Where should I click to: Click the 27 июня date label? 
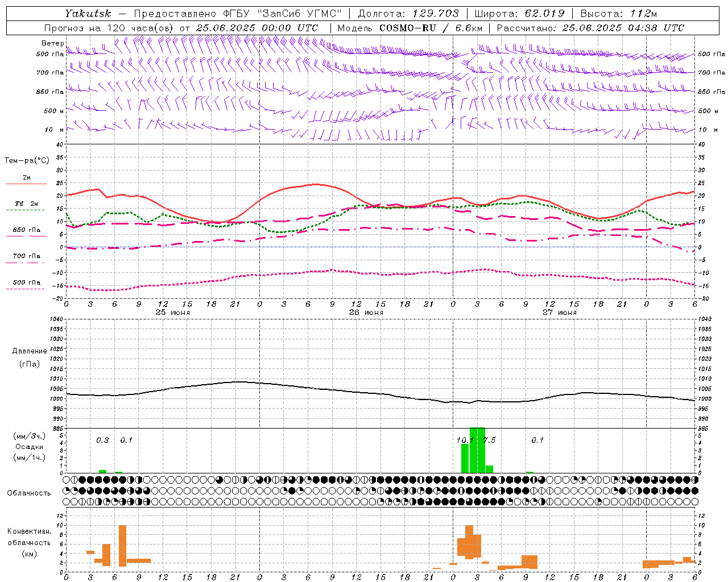click(560, 312)
